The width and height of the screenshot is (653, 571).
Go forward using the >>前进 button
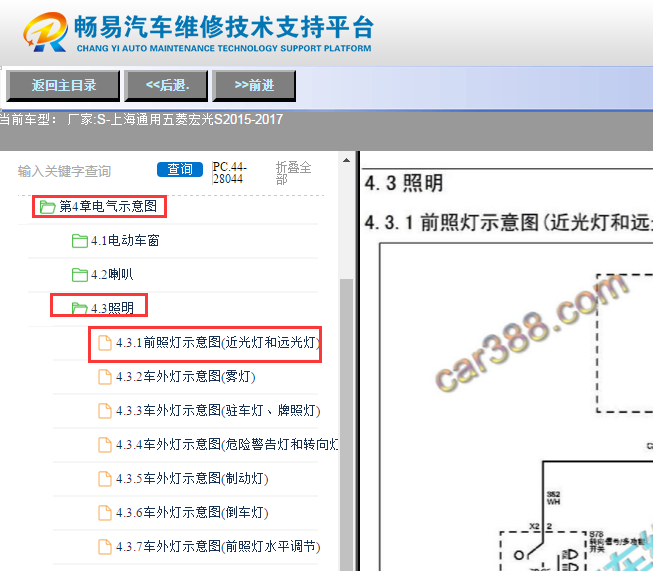[x=254, y=86]
